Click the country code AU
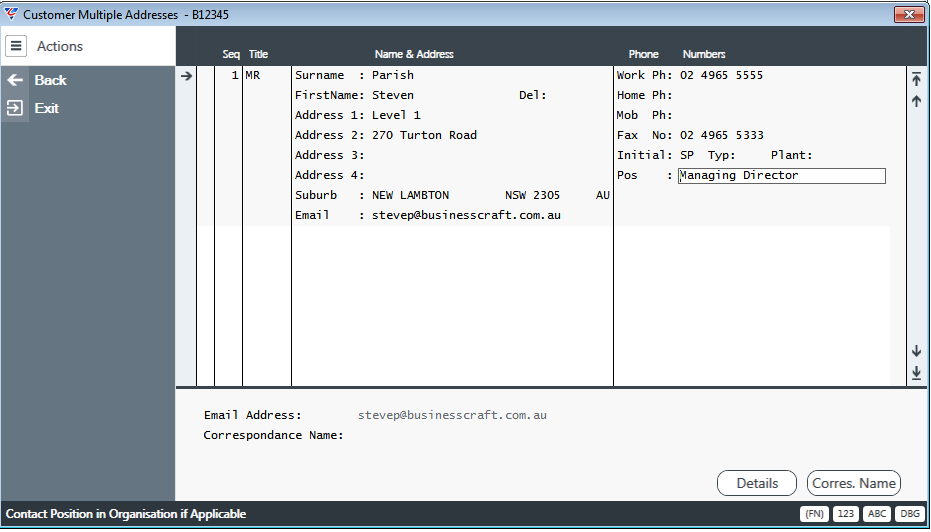The image size is (931, 532). click(603, 195)
